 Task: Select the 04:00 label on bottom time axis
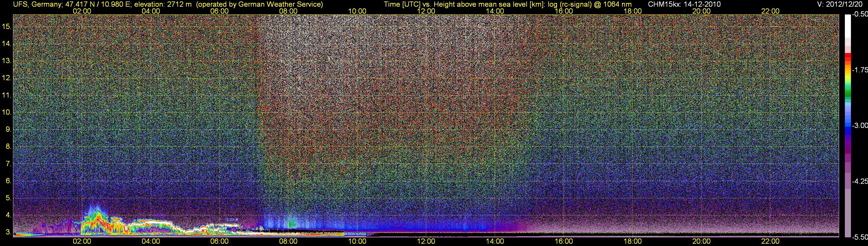151,241
